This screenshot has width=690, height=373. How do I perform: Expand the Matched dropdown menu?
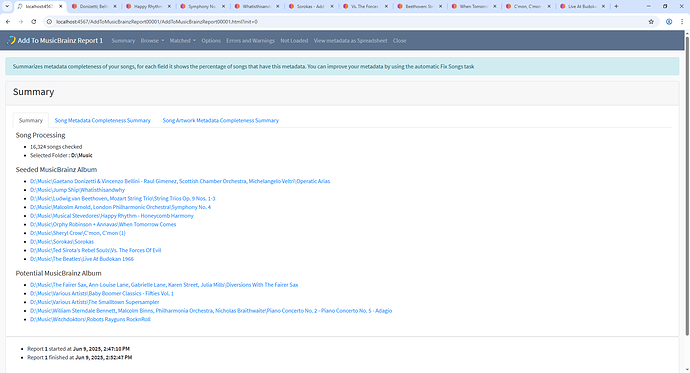[x=183, y=40]
